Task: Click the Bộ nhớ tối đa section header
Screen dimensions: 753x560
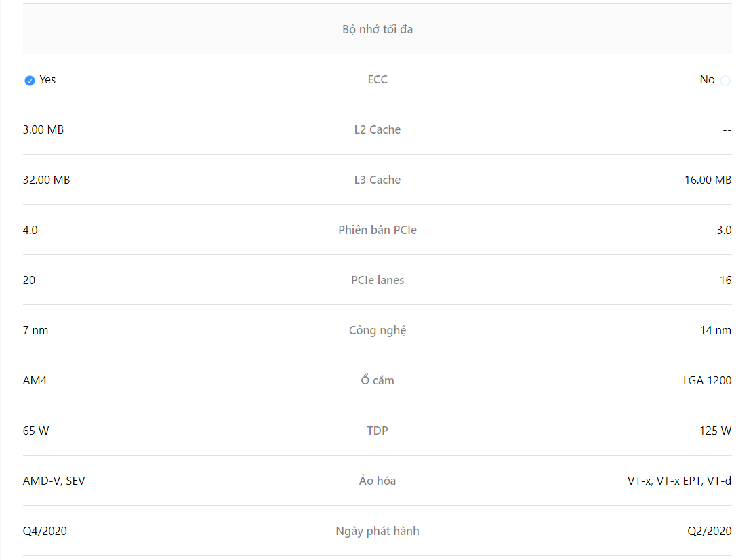Action: 378,29
